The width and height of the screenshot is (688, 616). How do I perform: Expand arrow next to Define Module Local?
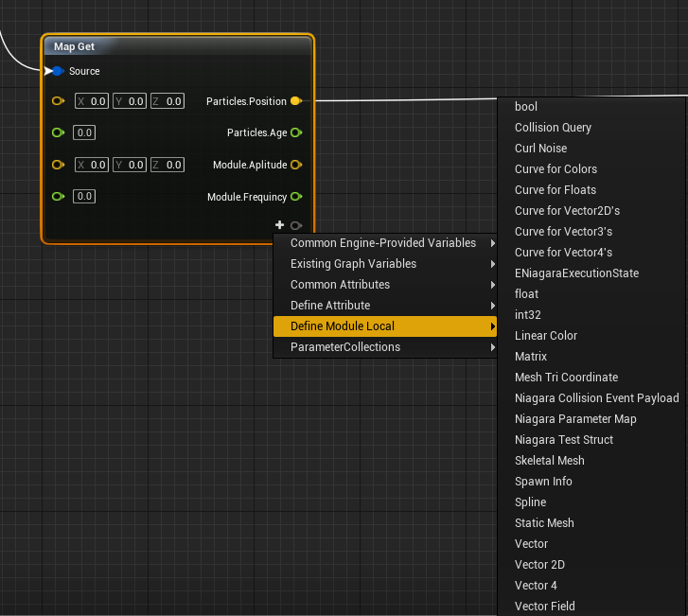(x=493, y=326)
